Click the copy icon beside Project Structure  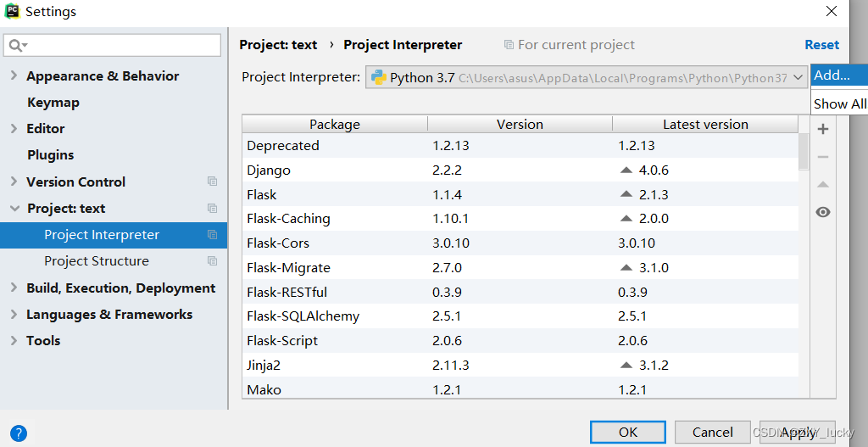(x=212, y=261)
